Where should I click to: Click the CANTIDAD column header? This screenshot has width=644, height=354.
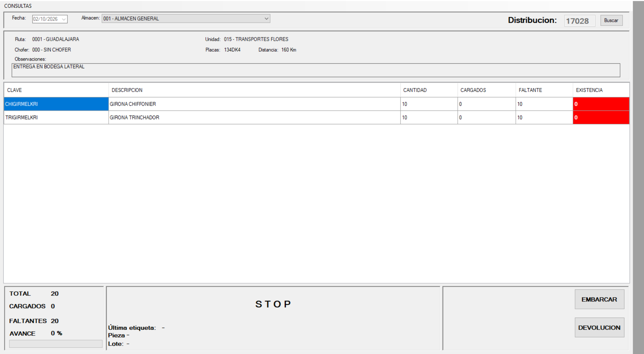point(429,90)
